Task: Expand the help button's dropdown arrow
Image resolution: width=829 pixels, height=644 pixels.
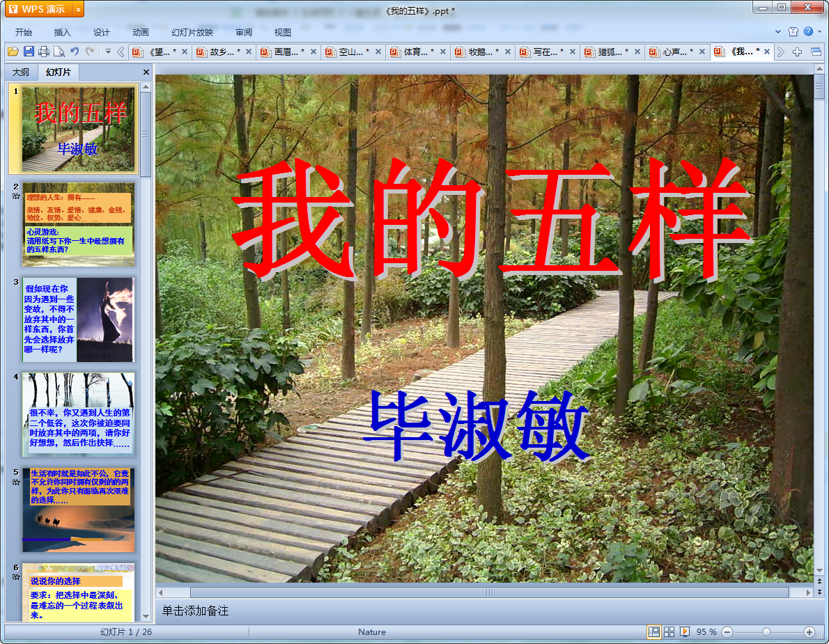Action: [x=820, y=32]
